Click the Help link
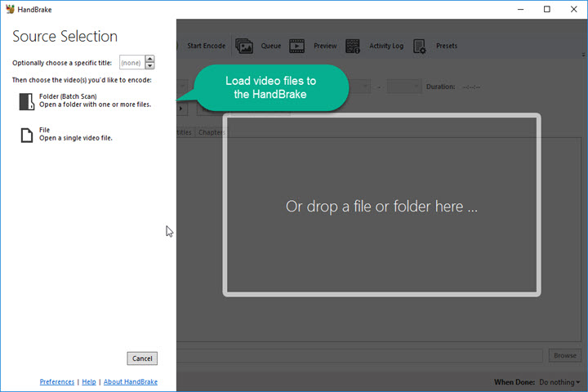Viewport: 588px width, 392px height. point(88,381)
